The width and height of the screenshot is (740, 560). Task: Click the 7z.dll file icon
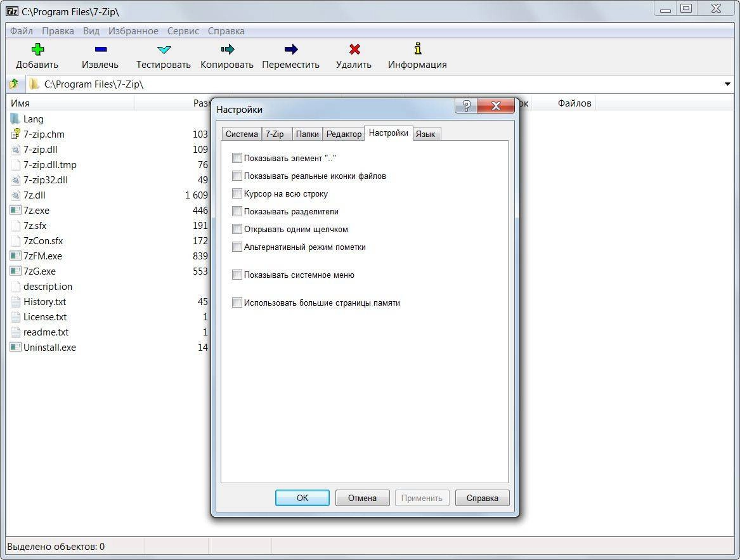[x=15, y=195]
